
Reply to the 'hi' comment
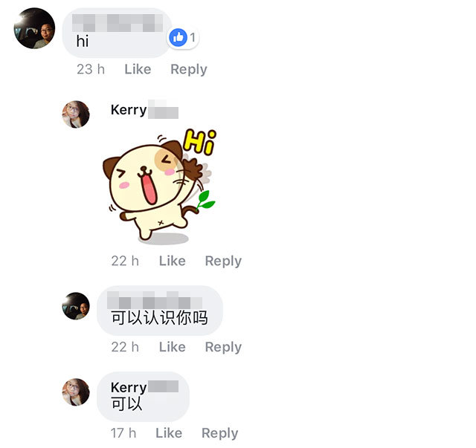click(189, 70)
